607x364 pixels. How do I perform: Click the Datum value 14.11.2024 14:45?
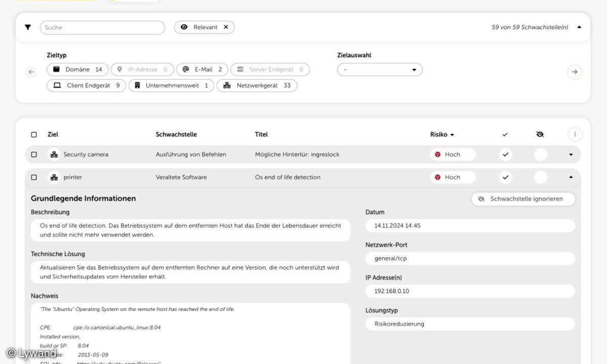coord(470,225)
